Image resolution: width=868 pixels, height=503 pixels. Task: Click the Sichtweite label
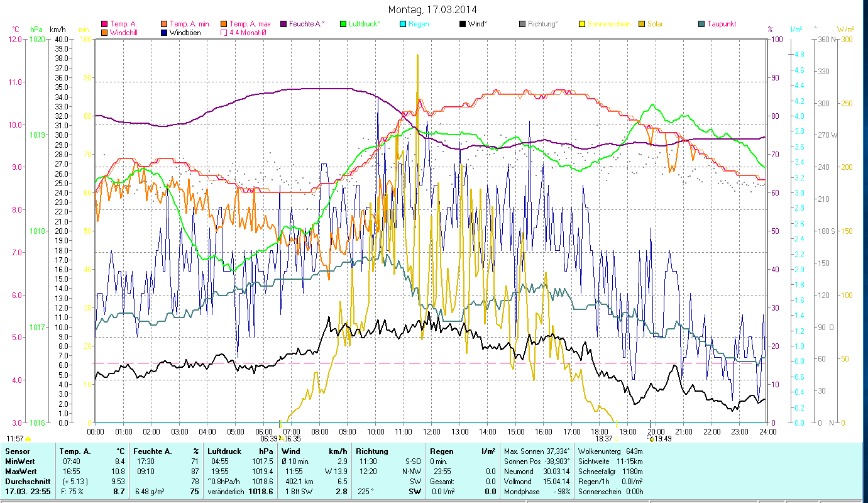[595, 462]
